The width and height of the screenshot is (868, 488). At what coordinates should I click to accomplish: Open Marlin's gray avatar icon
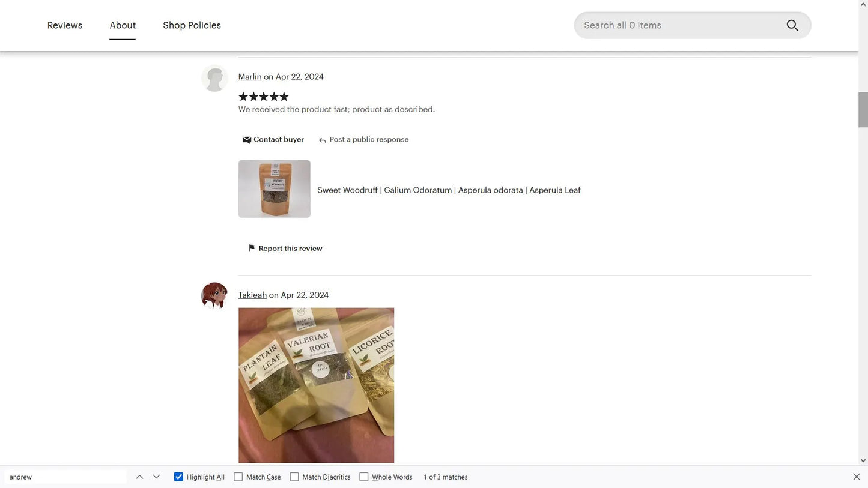tap(214, 78)
